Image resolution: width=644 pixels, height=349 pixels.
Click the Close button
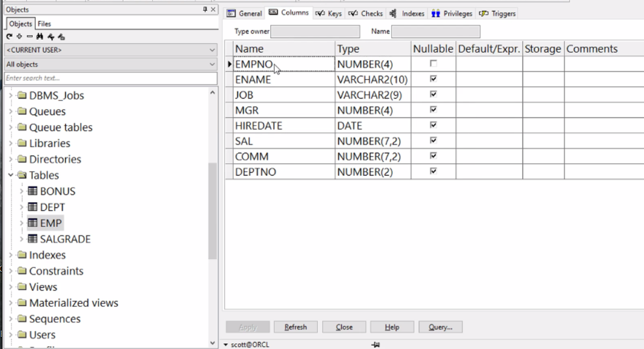(344, 327)
